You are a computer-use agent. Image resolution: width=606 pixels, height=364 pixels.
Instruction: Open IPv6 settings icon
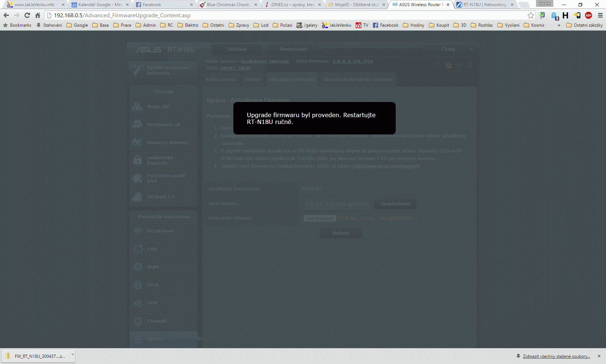137,285
